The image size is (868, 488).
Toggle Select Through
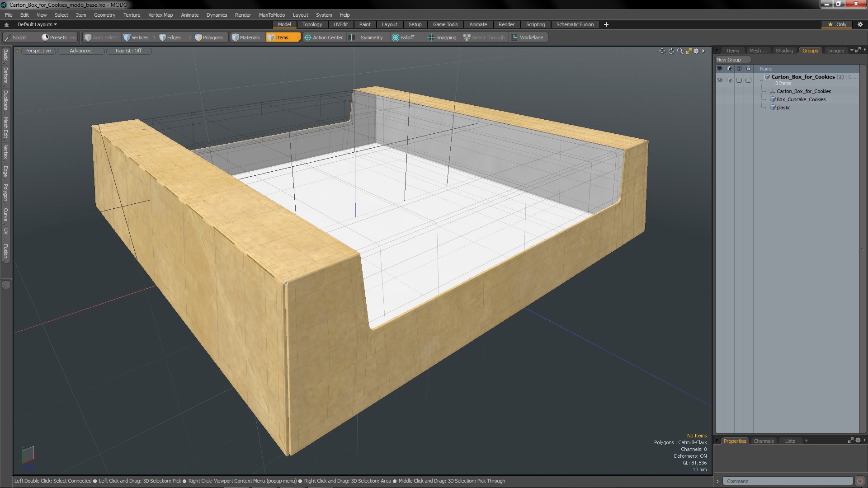(x=484, y=38)
